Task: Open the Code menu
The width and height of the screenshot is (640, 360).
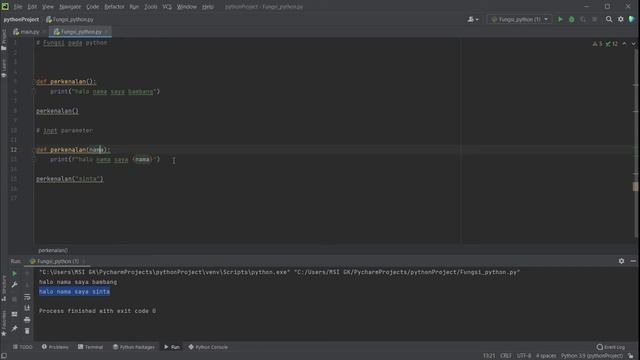Action: [93, 7]
